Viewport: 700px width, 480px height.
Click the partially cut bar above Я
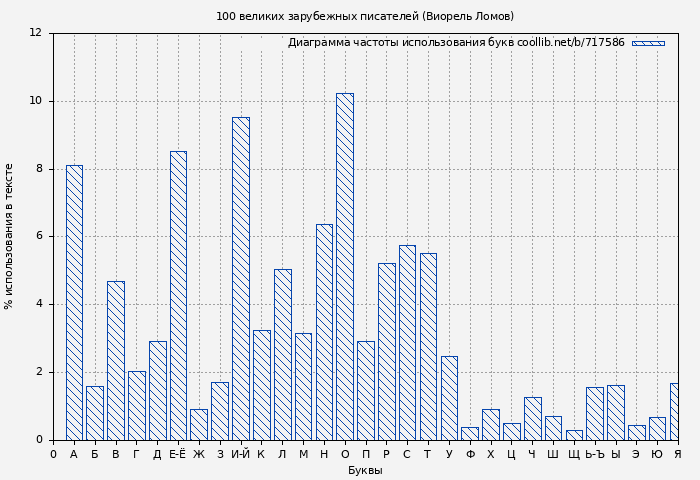click(x=674, y=411)
